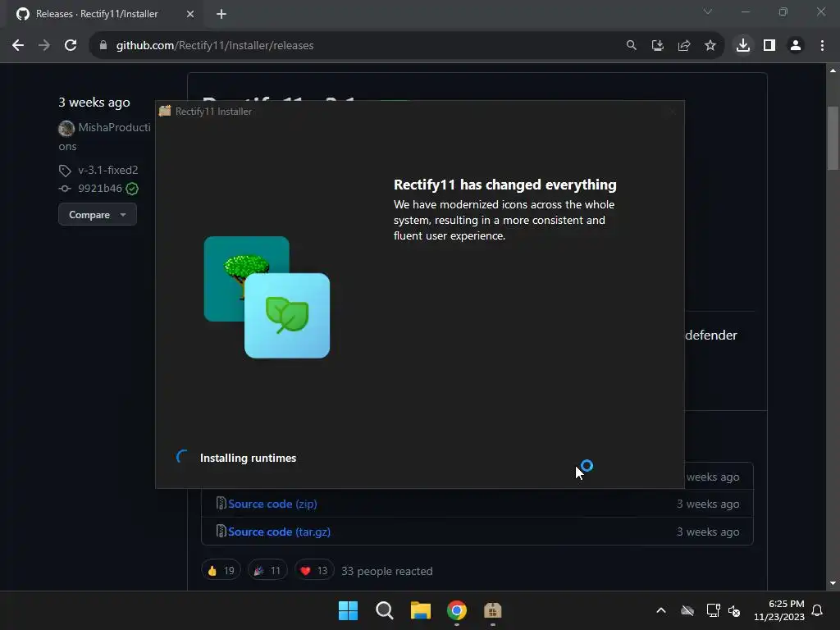Click page scrollbar down arrow

coord(833,583)
